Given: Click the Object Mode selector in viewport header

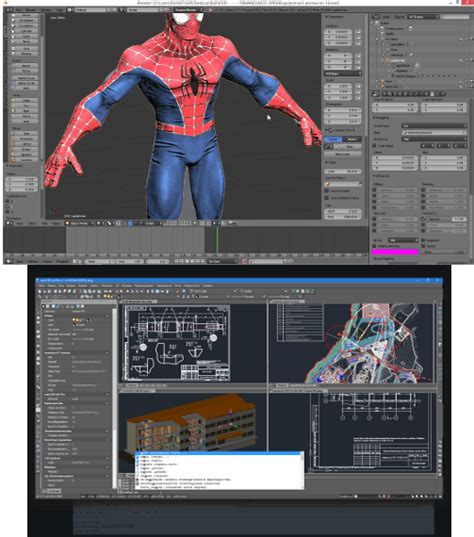Looking at the screenshot, I should click(80, 223).
